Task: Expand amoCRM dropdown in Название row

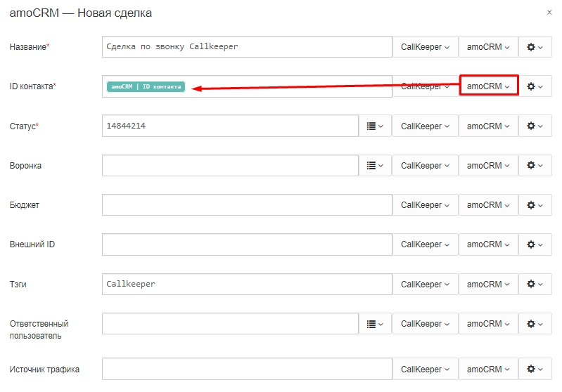Action: tap(488, 47)
